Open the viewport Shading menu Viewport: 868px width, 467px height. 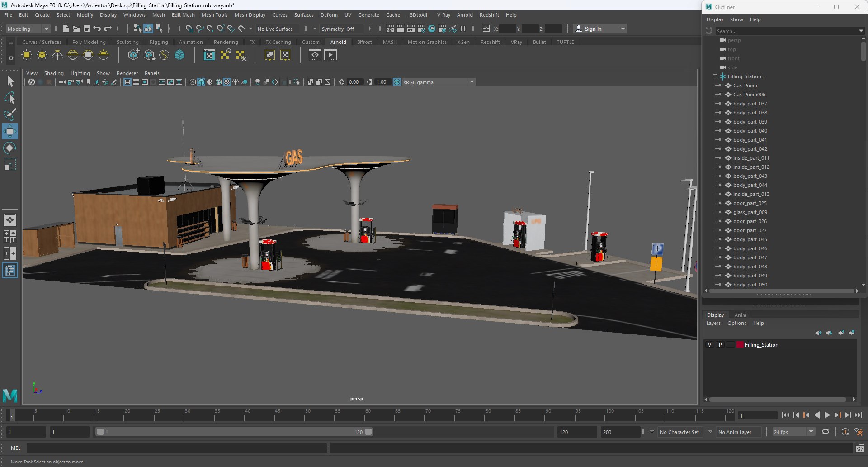tap(54, 73)
